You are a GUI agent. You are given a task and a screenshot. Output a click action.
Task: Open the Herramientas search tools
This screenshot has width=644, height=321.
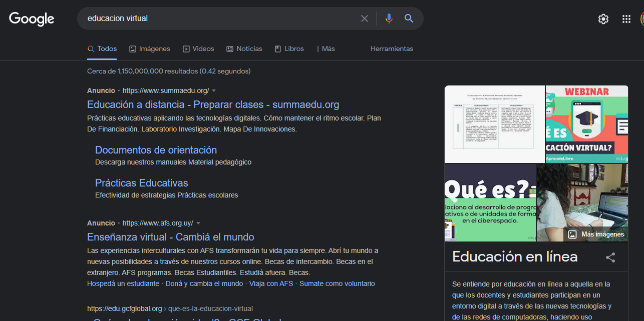(392, 49)
